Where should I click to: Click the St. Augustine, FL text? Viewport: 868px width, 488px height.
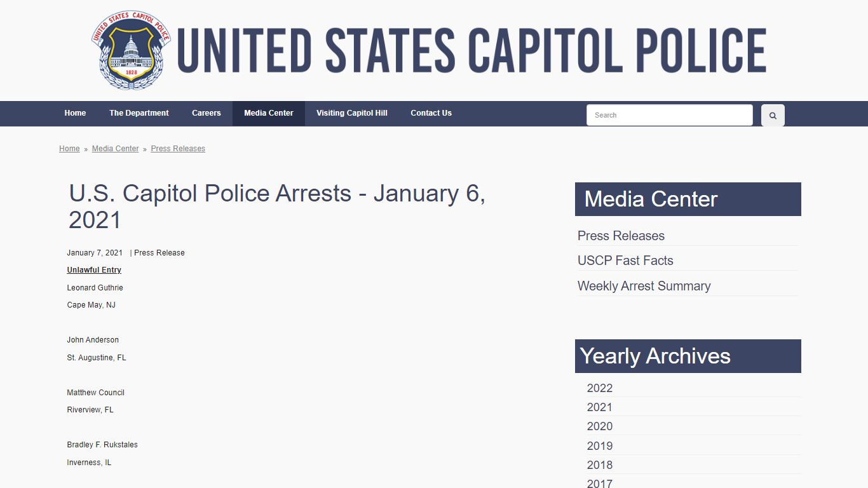[x=97, y=358]
